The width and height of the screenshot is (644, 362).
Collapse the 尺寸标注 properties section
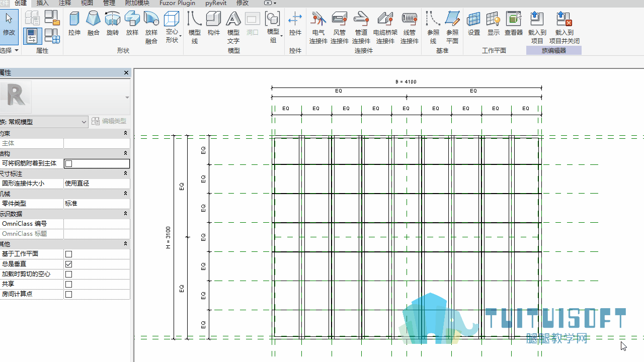(125, 173)
